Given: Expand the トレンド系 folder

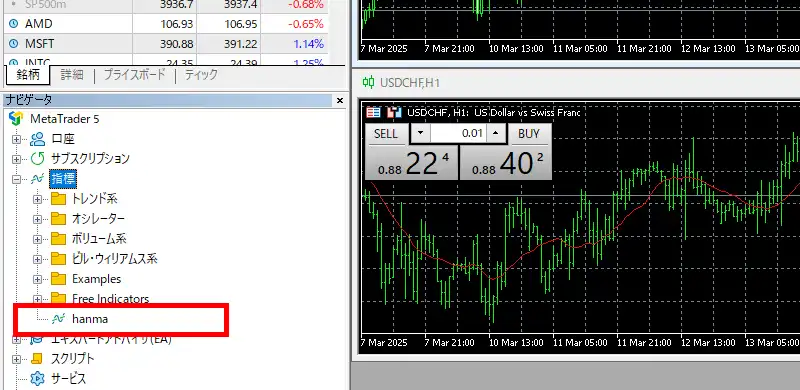Looking at the screenshot, I should (x=37, y=199).
